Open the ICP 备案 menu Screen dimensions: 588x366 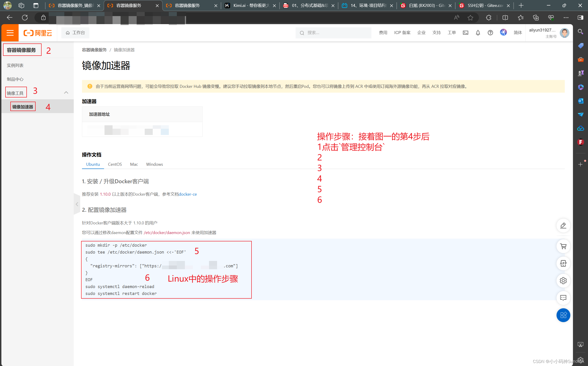point(402,33)
